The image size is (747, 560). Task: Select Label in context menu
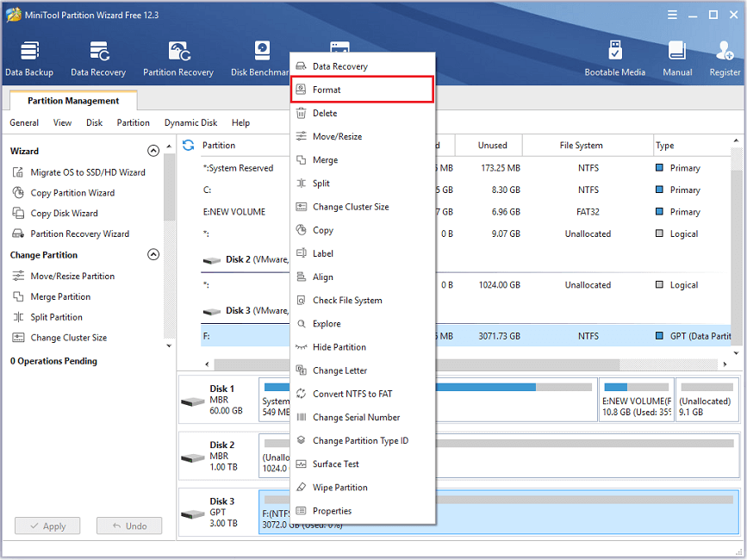point(363,253)
